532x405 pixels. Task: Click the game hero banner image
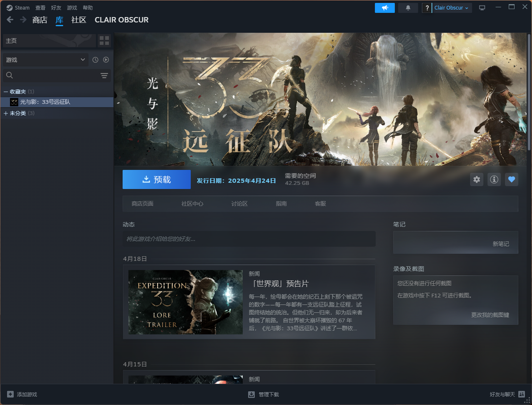click(320, 99)
